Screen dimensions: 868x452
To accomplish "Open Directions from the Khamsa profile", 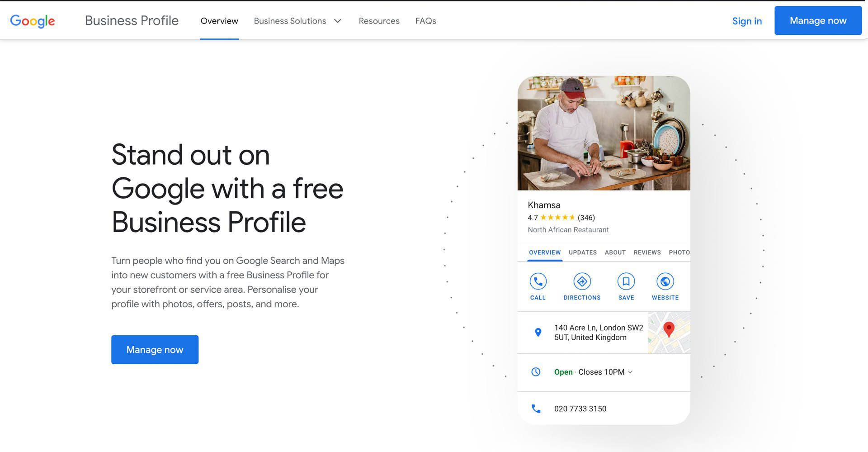I will (x=582, y=281).
